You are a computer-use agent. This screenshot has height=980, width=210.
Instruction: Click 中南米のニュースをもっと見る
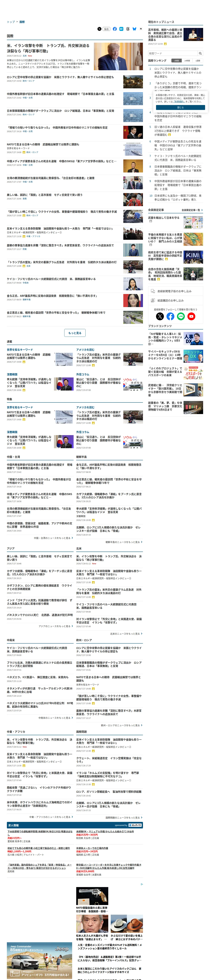[56, 718]
